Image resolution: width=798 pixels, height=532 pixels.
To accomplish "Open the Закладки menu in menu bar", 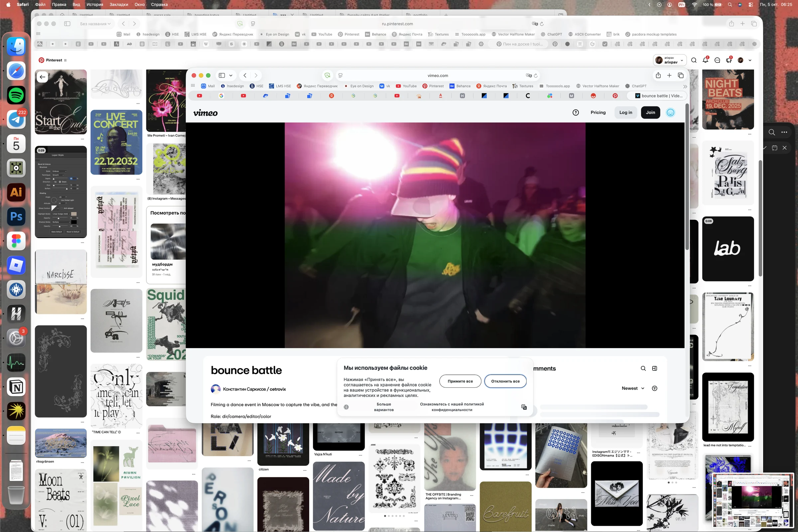I will 119,4.
